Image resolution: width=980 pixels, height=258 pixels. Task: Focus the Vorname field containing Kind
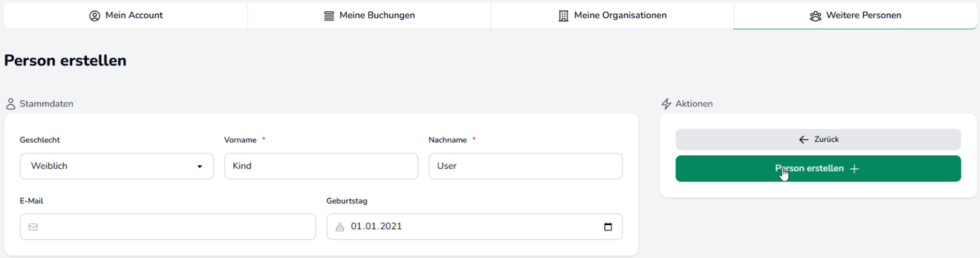click(321, 166)
